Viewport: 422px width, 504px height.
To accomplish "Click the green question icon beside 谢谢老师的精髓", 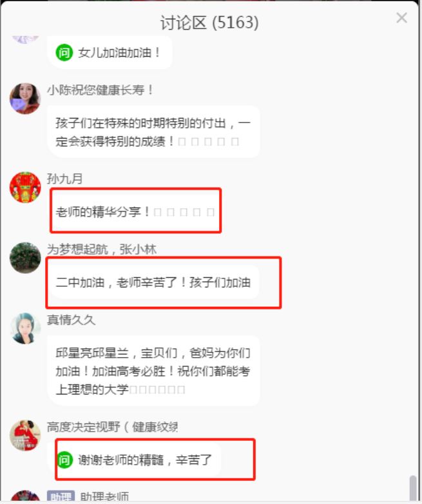I will [x=65, y=460].
